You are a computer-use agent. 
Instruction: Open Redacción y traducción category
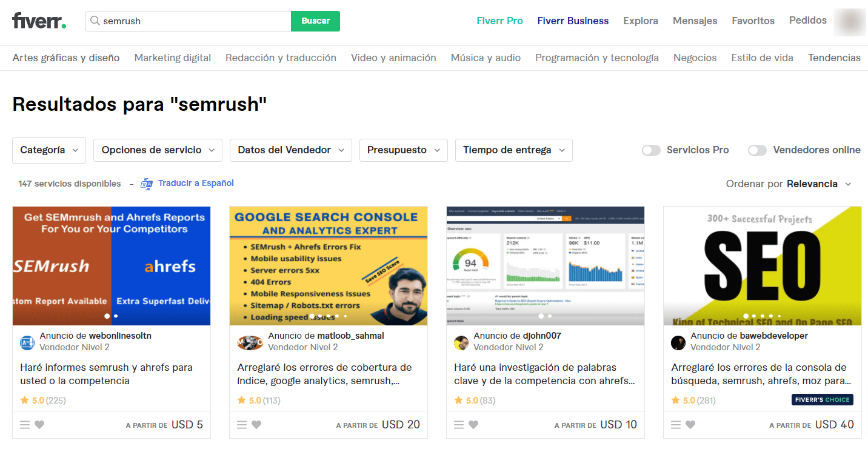pos(281,58)
